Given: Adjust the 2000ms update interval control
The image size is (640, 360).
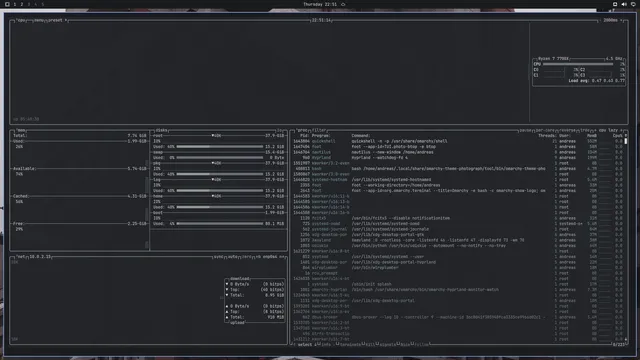Looking at the screenshot, I should [x=611, y=20].
